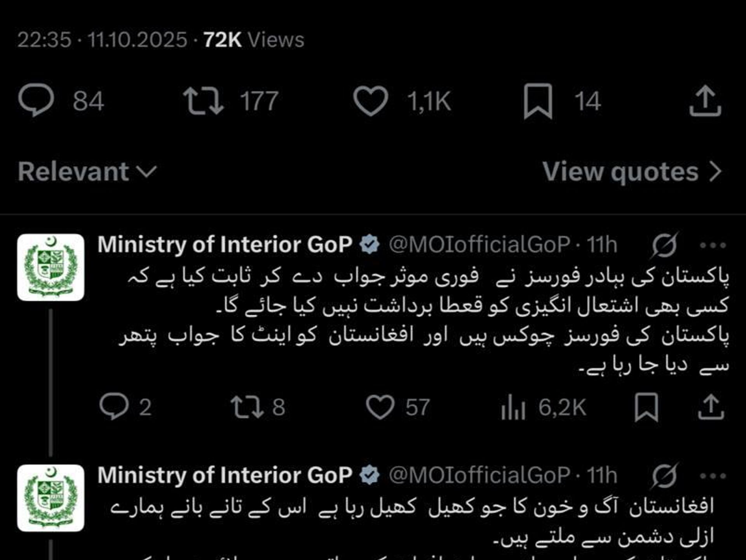
Task: Click the reply icon on the main post
Action: coord(36,100)
